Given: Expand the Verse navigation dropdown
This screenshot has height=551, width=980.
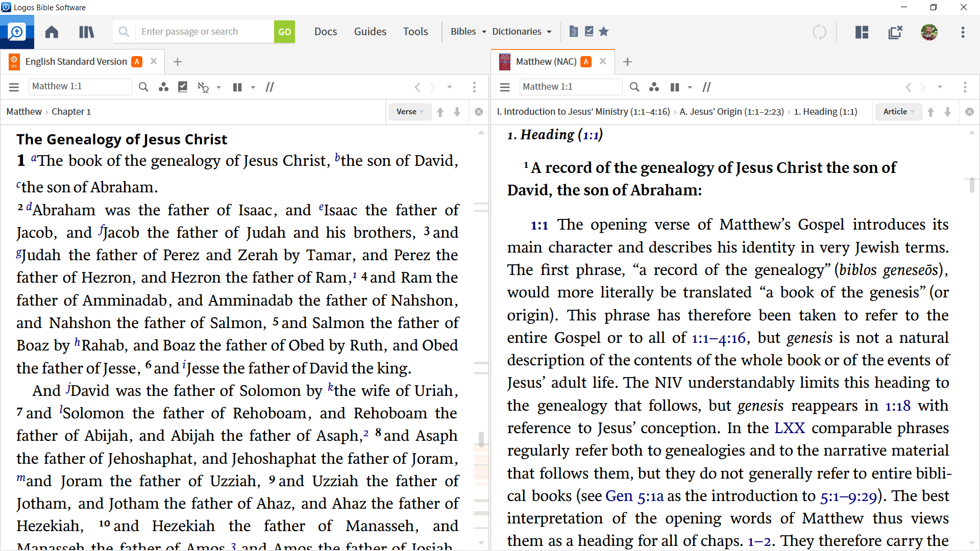Looking at the screenshot, I should 410,112.
